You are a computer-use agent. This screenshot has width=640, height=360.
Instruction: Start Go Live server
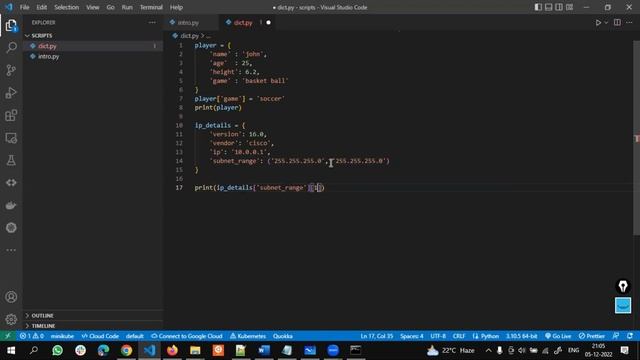(x=558, y=336)
